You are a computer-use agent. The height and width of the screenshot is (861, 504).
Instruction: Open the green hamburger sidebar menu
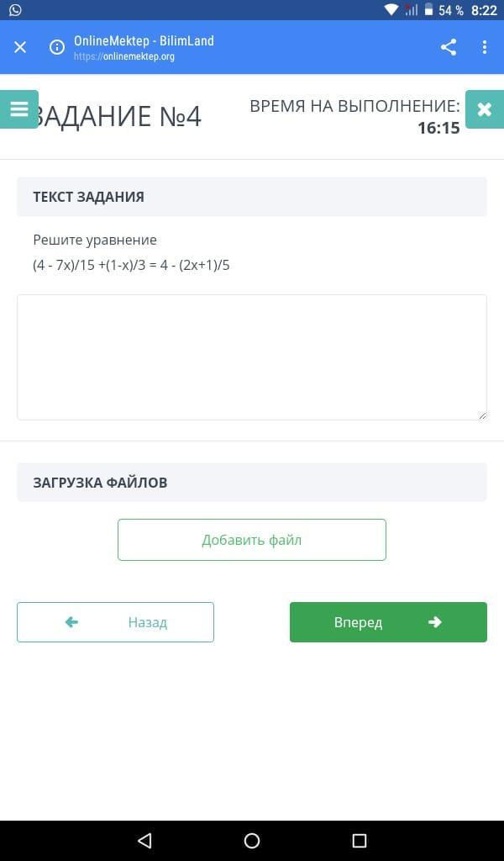(x=18, y=109)
